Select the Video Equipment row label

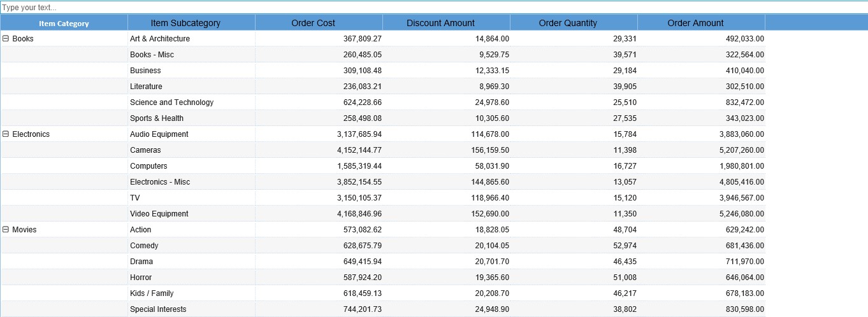(159, 214)
